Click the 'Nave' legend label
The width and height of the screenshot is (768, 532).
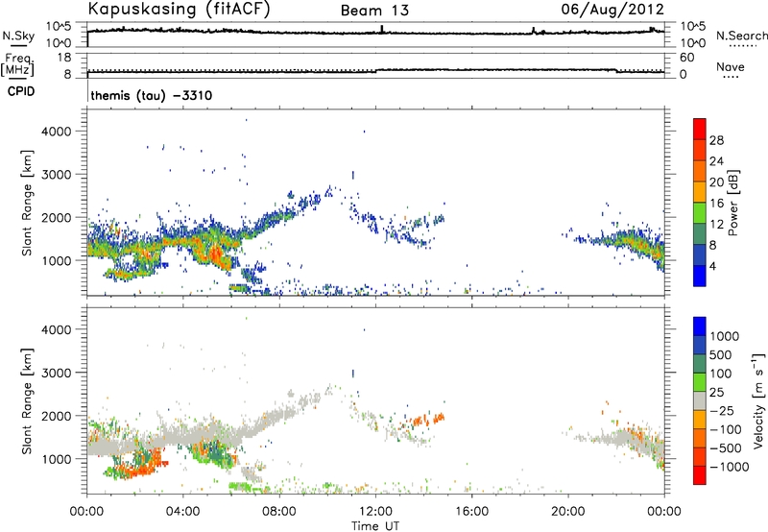pyautogui.click(x=731, y=66)
